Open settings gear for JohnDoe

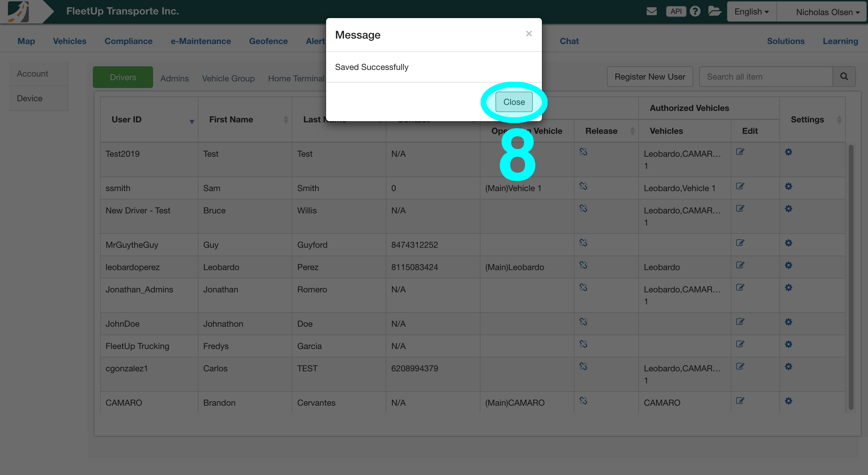coord(788,322)
